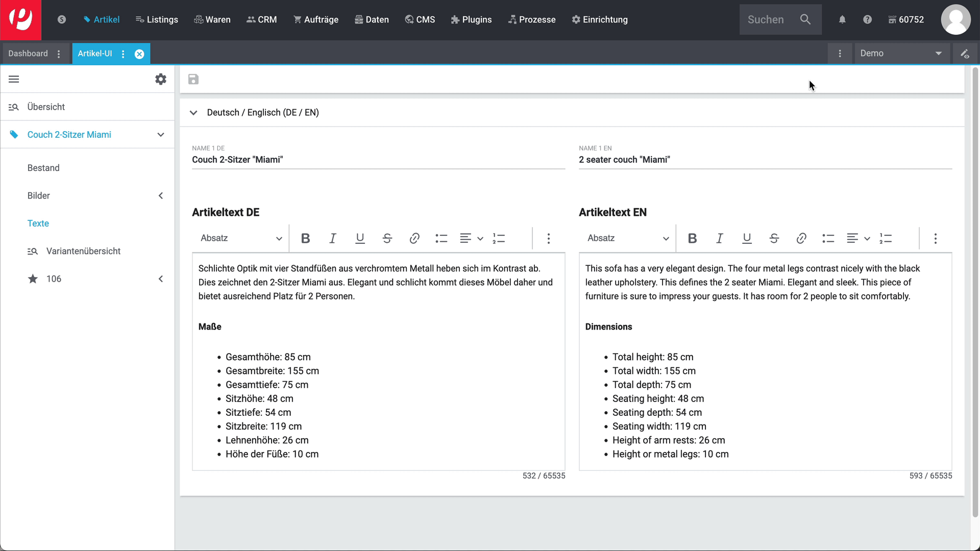Click the save icon in the toolbar
Viewport: 980px width, 551px height.
pyautogui.click(x=193, y=79)
